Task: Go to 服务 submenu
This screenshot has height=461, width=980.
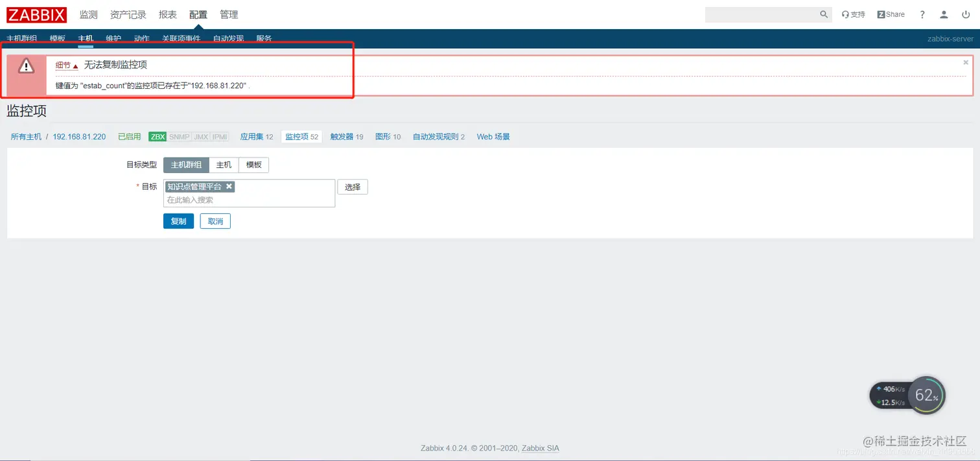Action: click(264, 39)
